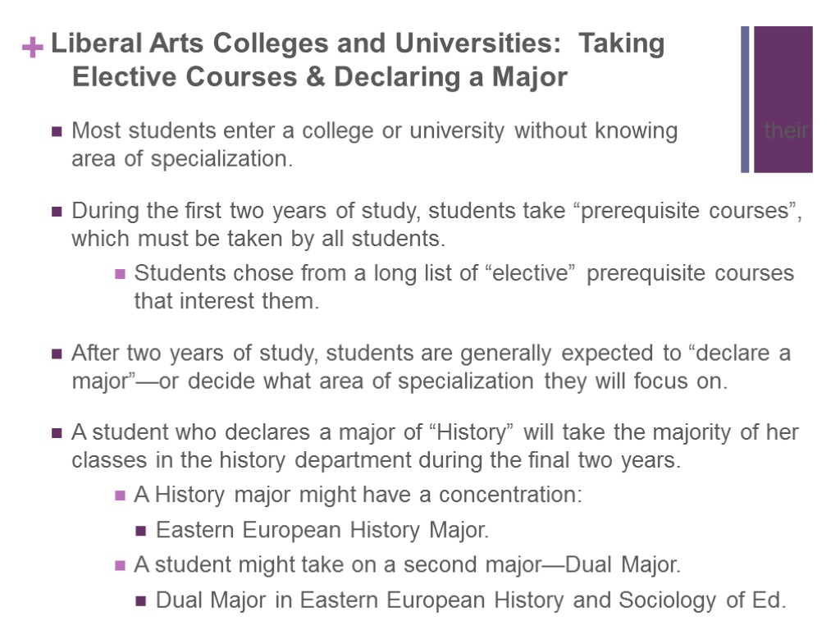Select the bullet before "A student might take on"
The width and height of the screenshot is (840, 630).
pos(119,565)
